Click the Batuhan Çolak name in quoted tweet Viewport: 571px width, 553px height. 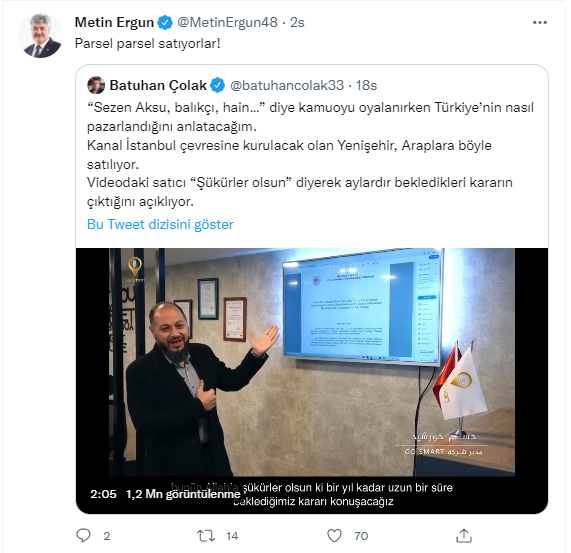158,85
